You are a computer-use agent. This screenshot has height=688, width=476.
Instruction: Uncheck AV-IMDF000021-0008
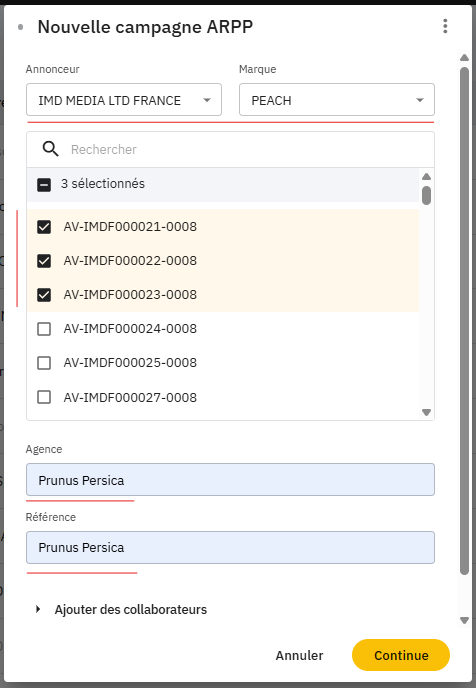[44, 227]
